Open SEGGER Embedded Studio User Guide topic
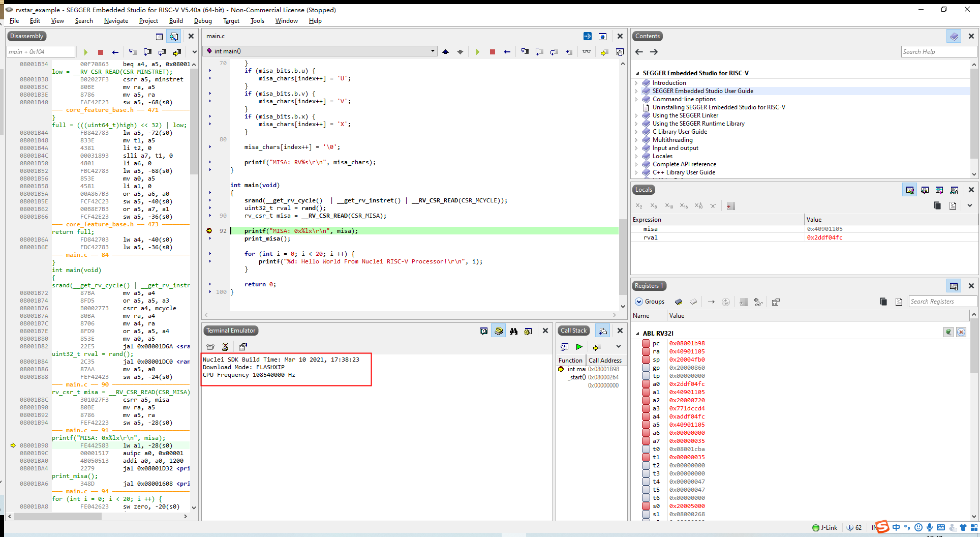Screen dimensions: 980x537 pyautogui.click(x=703, y=91)
